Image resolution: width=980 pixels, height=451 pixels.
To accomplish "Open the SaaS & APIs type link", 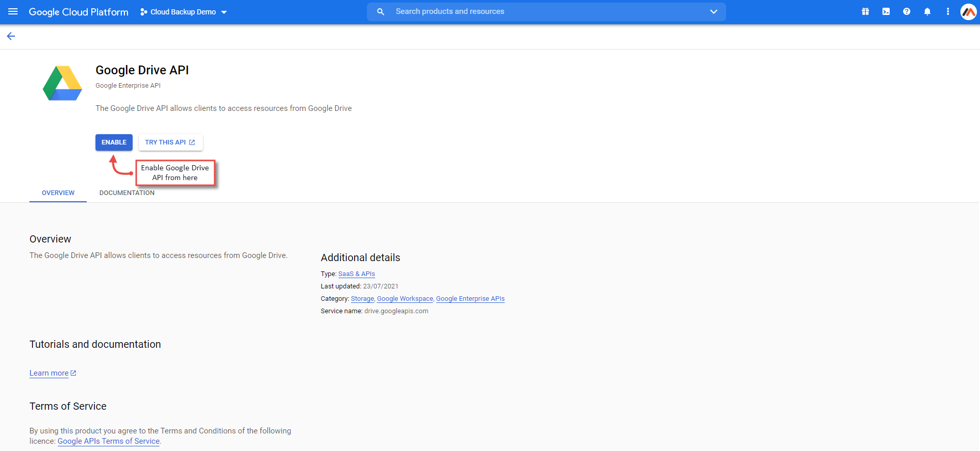I will [x=357, y=274].
